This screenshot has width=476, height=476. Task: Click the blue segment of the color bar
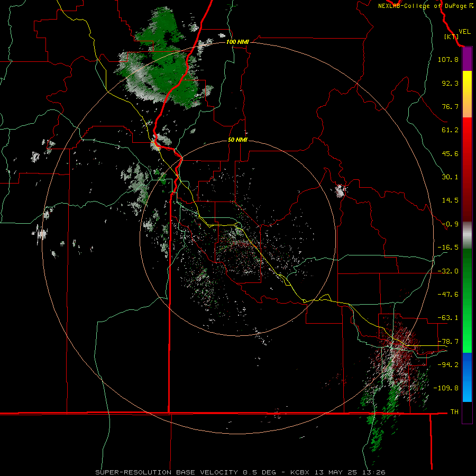[x=467, y=377]
